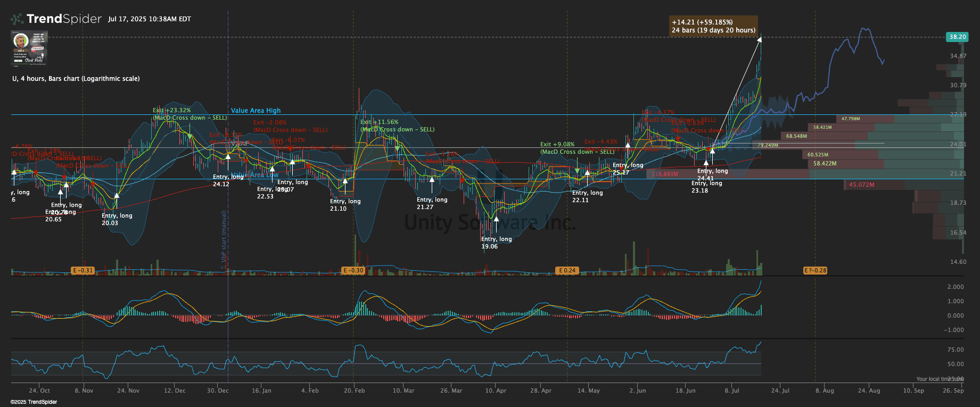
Task: Open the Stock Picks avatar thumbnail
Action: (x=29, y=48)
